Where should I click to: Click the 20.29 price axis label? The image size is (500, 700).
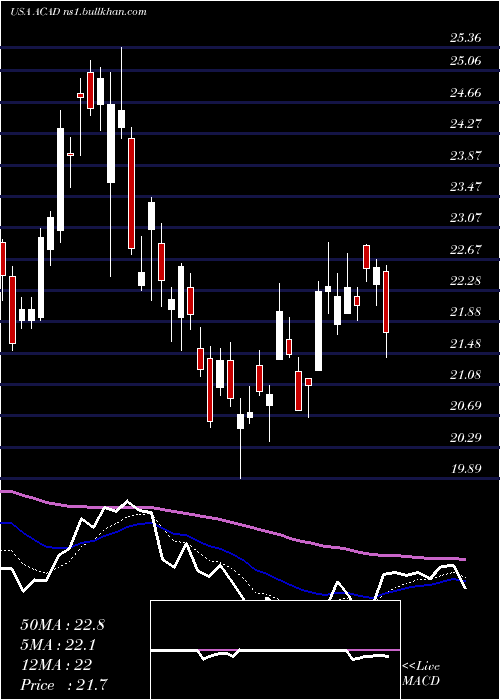click(x=466, y=438)
